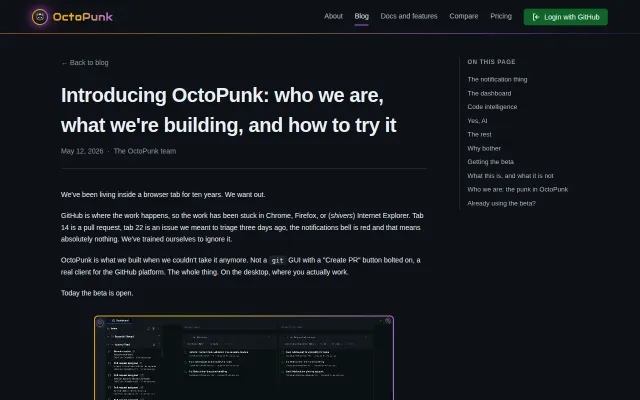Click The OctoPunk team author text

(x=145, y=151)
